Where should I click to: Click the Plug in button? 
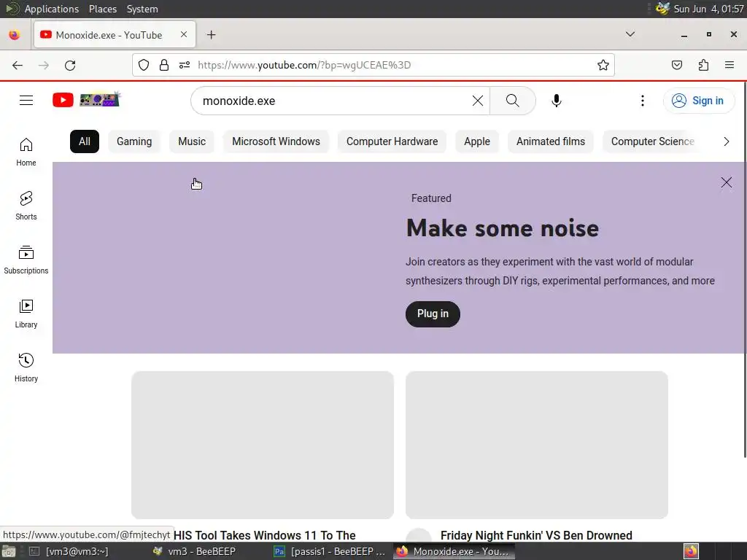433,314
